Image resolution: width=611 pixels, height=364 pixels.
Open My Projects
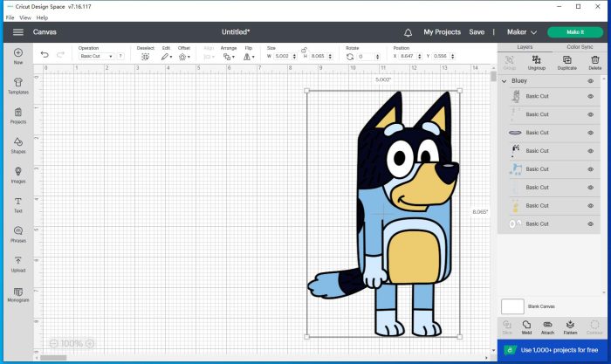442,32
